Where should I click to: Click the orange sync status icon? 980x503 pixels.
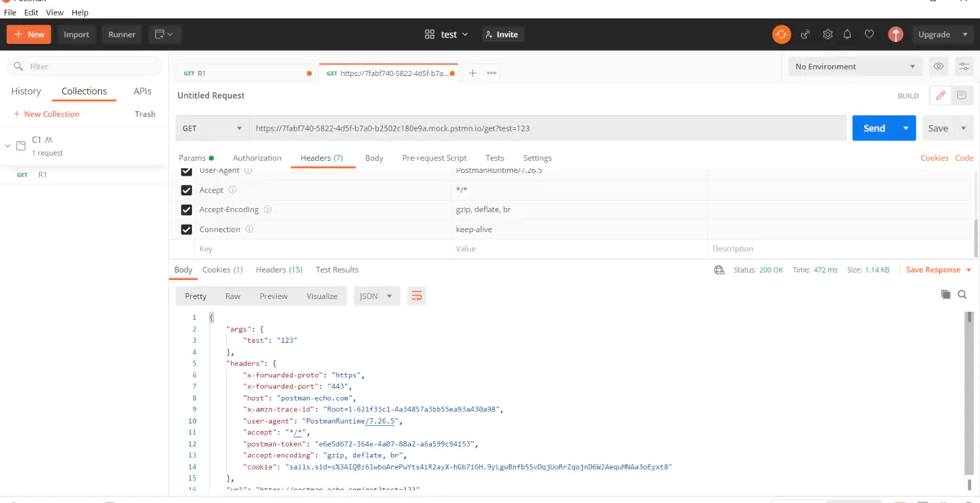pyautogui.click(x=782, y=34)
